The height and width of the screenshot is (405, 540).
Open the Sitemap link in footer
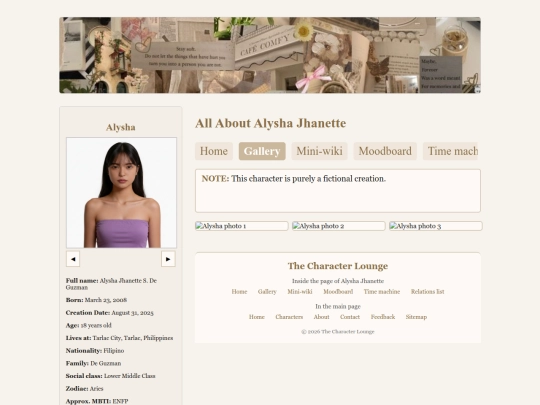pos(416,317)
